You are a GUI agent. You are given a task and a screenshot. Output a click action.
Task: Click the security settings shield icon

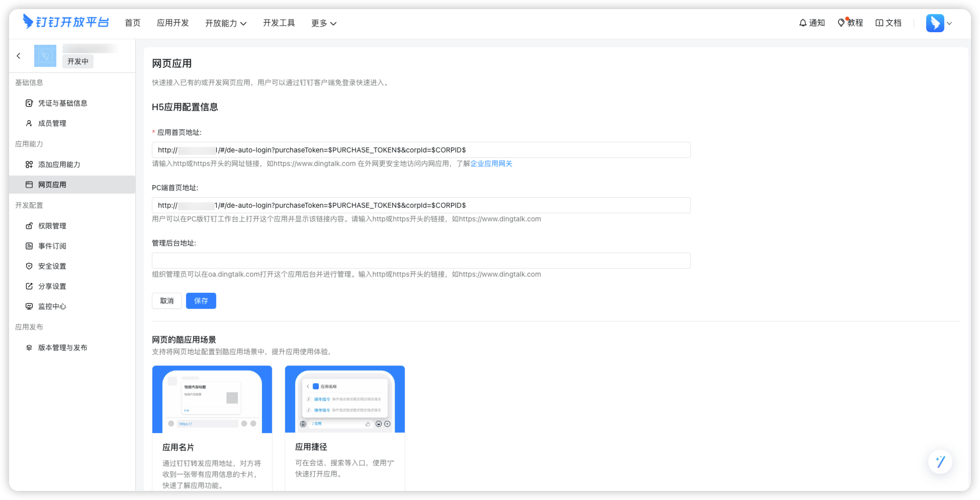coord(29,266)
